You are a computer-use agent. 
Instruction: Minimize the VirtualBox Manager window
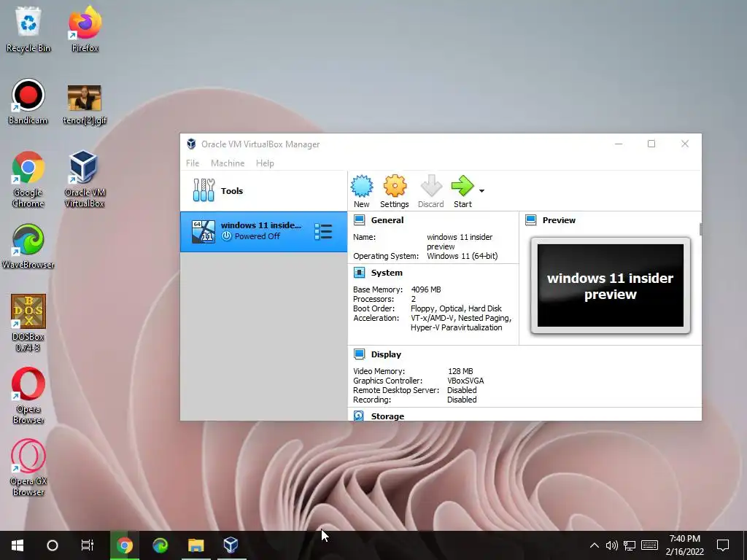619,144
